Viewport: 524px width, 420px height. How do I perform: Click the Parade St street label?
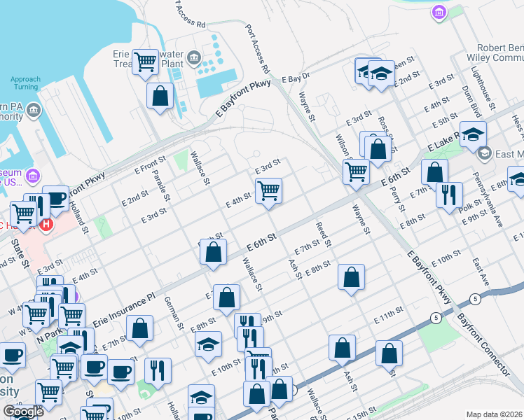pos(161,185)
